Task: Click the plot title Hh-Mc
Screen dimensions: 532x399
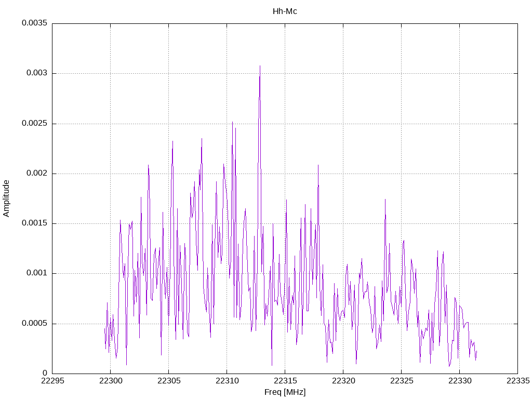Action: click(x=285, y=11)
